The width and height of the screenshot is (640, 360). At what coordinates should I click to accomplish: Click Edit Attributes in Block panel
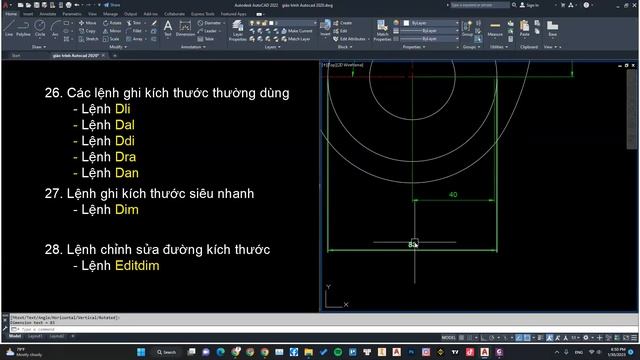(x=350, y=39)
